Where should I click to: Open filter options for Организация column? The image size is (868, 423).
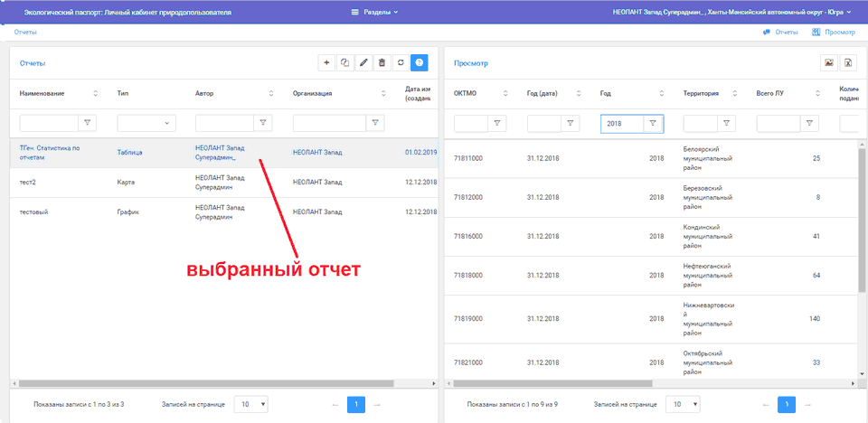click(x=375, y=123)
